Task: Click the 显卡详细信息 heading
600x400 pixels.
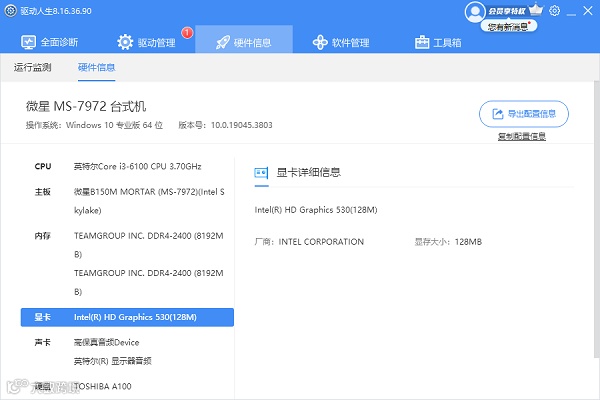Action: click(x=308, y=173)
